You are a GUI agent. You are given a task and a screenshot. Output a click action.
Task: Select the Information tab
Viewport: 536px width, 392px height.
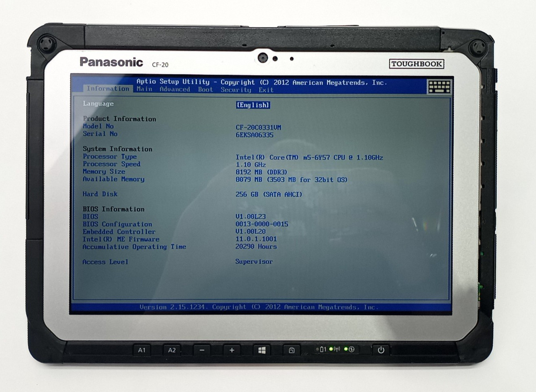coord(108,89)
